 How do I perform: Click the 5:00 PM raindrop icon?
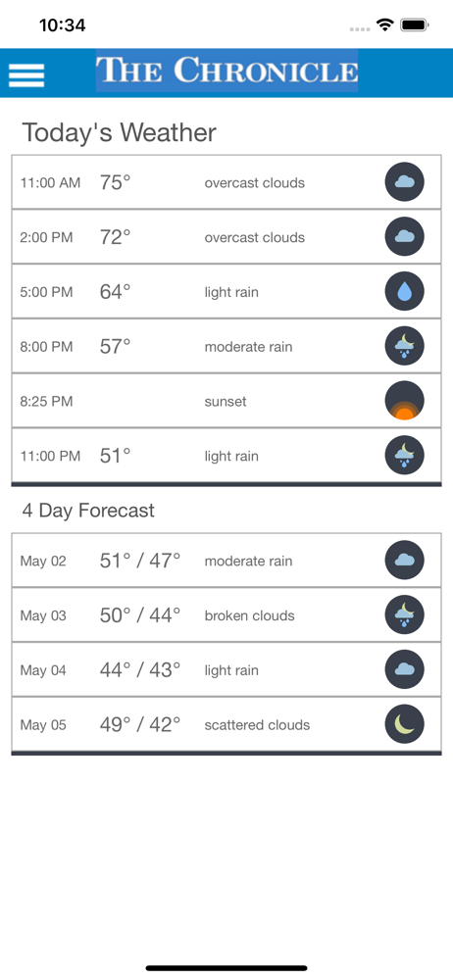[404, 291]
